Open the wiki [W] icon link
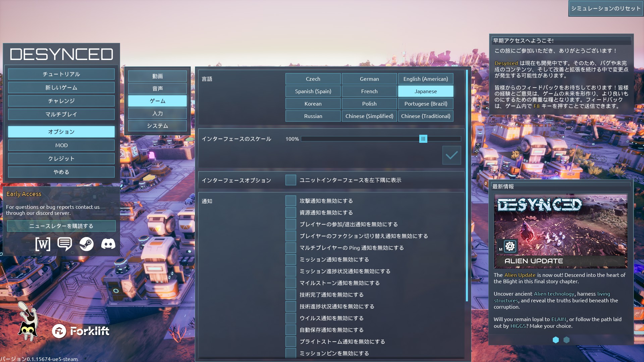 (x=43, y=244)
